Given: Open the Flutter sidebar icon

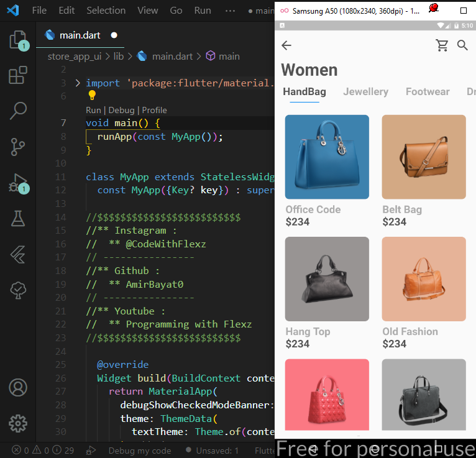Looking at the screenshot, I should point(17,254).
